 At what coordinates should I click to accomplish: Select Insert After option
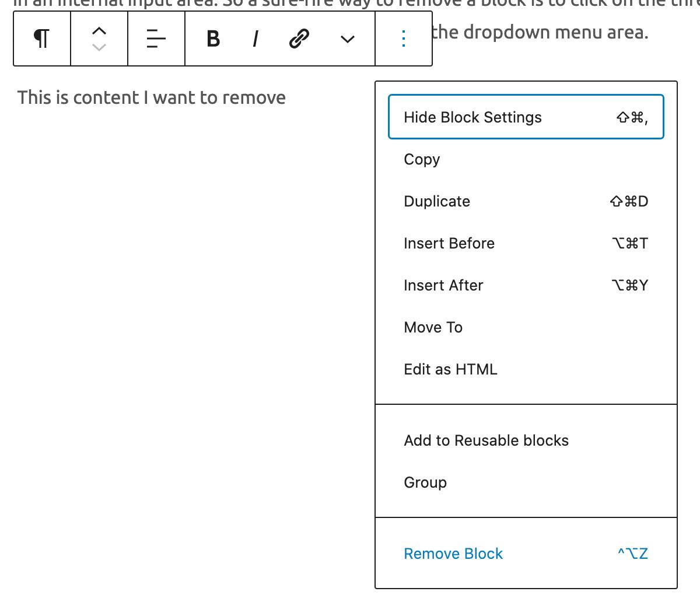(x=526, y=285)
